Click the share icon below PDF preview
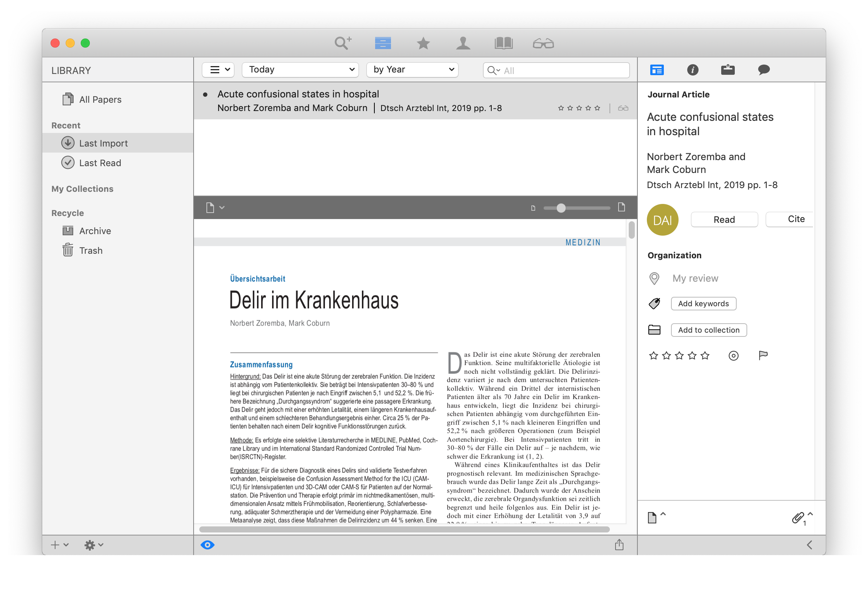Viewport: 868px width, 611px height. pos(619,545)
